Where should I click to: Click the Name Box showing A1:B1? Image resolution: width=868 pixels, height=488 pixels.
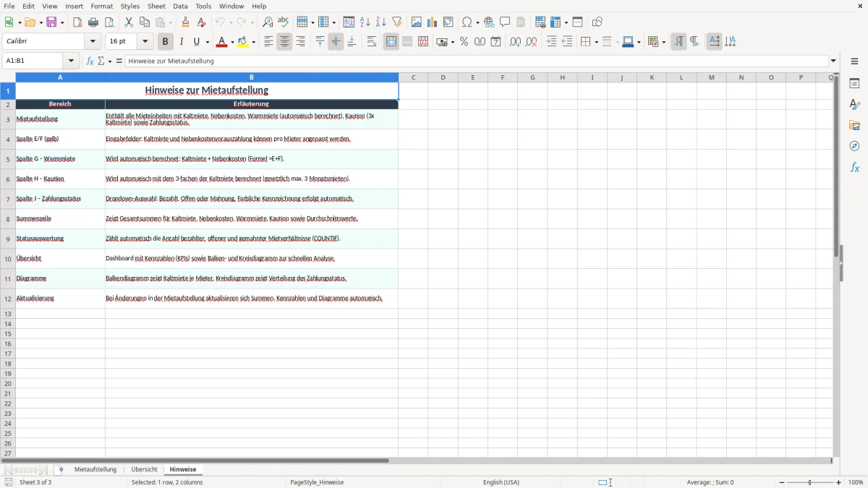point(33,61)
